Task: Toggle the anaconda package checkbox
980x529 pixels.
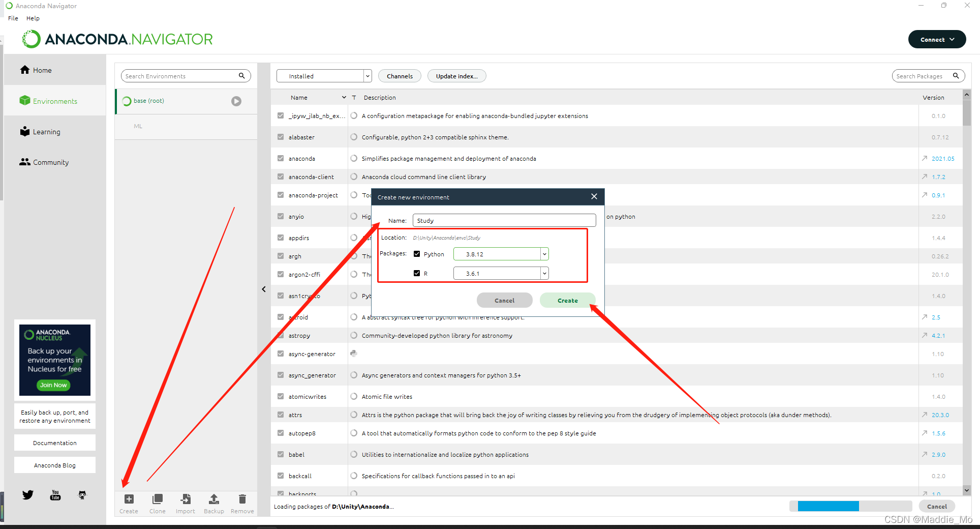Action: (281, 158)
